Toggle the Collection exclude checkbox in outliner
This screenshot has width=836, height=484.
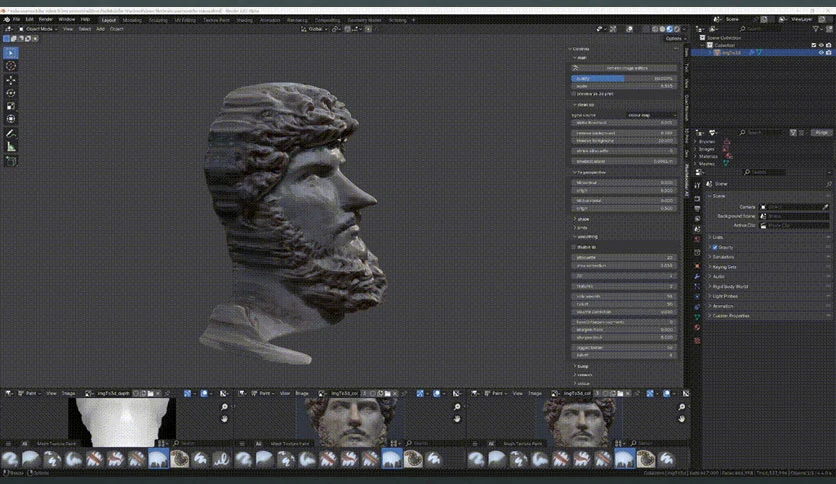point(814,45)
